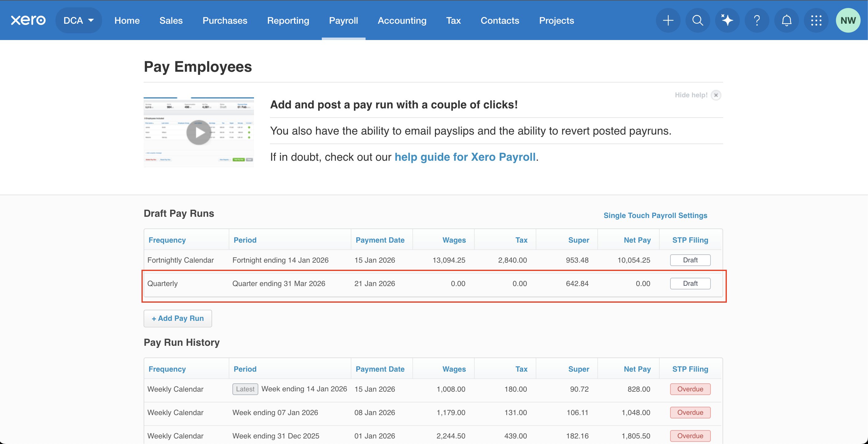
Task: Open the question mark help menu
Action: point(757,20)
